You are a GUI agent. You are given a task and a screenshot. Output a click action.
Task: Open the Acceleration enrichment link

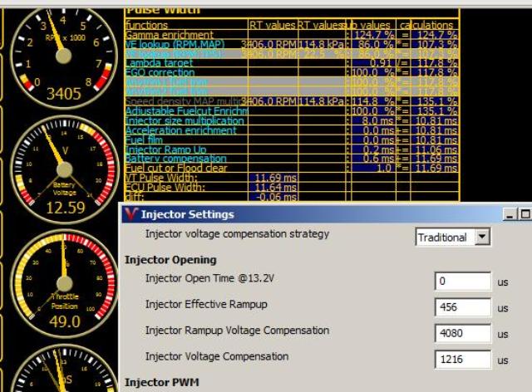(x=181, y=130)
